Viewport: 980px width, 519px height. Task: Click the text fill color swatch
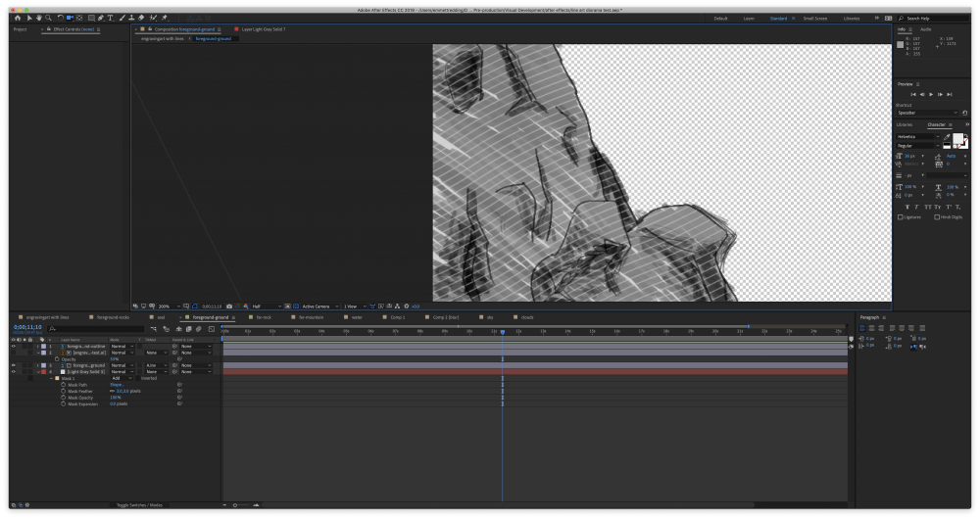click(956, 138)
